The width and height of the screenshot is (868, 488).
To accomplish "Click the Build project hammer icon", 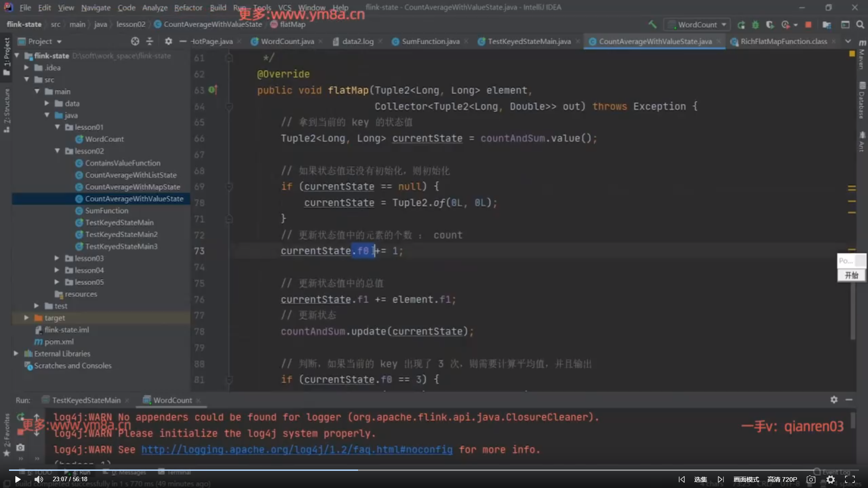I will click(652, 24).
